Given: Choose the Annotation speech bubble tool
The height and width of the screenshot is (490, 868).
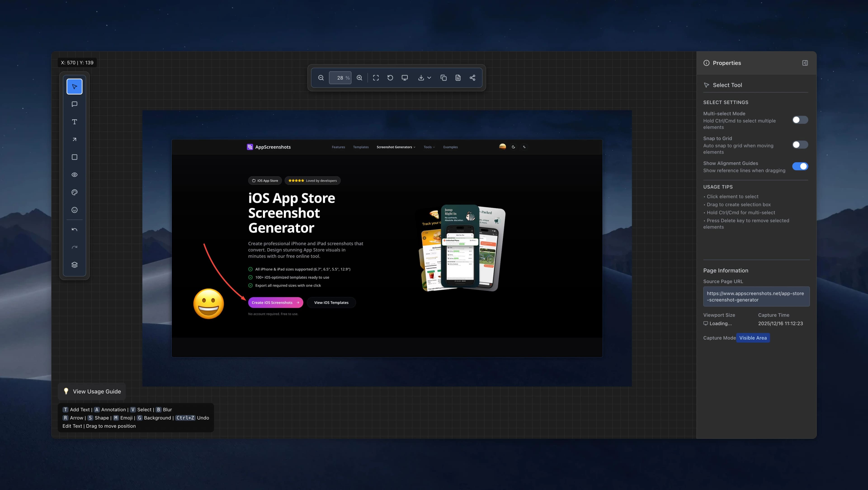Looking at the screenshot, I should [74, 104].
